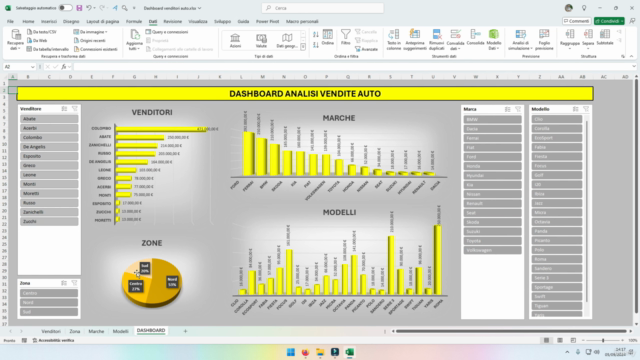Clear filter on Venditore slicer
The width and height of the screenshot is (640, 360).
point(75,109)
